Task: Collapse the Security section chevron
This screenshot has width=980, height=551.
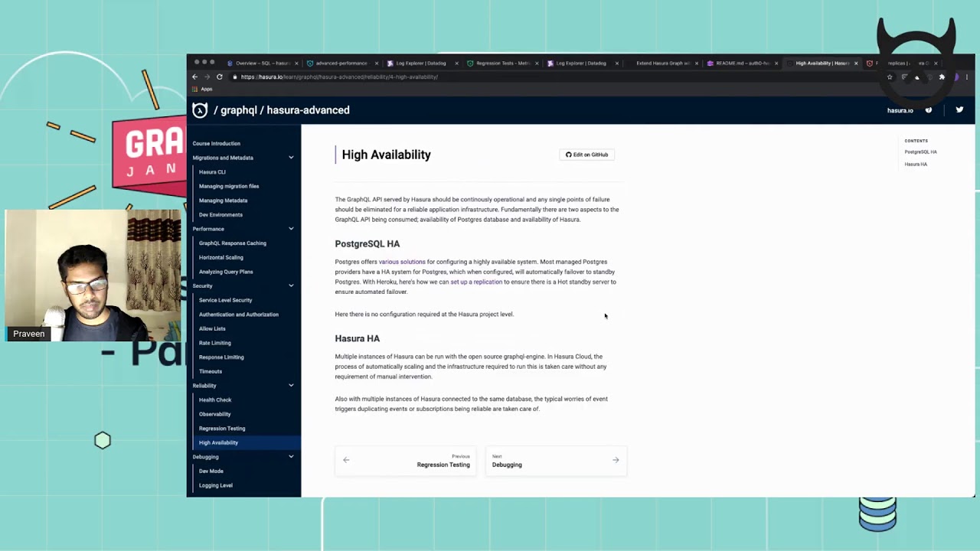Action: point(291,285)
